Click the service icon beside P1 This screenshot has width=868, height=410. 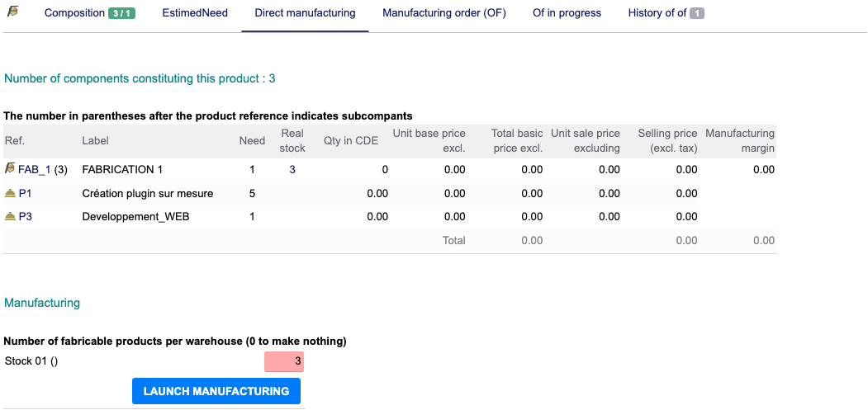pos(10,193)
